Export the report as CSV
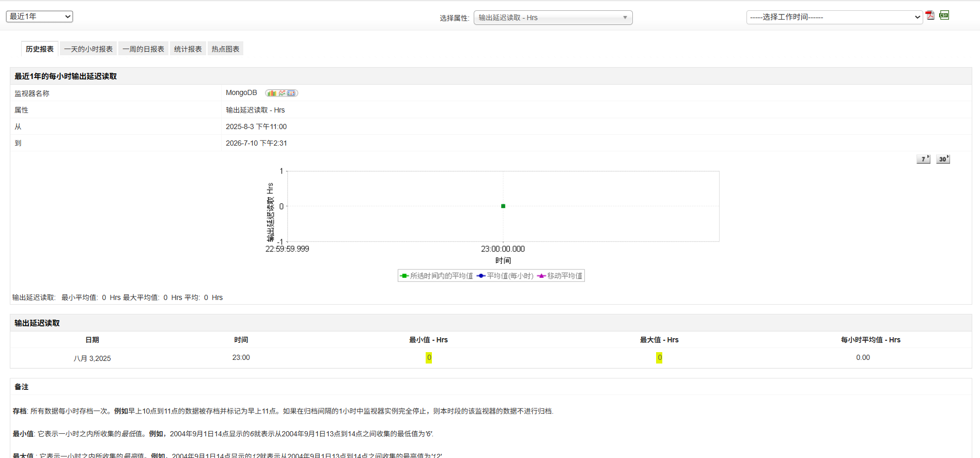Image resolution: width=980 pixels, height=458 pixels. coord(944,15)
